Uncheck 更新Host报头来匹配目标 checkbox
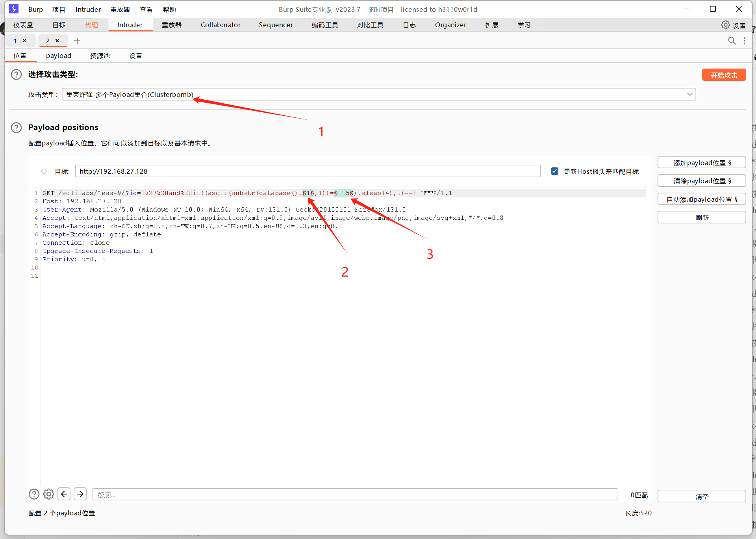Viewport: 756px width, 539px height. pos(554,171)
